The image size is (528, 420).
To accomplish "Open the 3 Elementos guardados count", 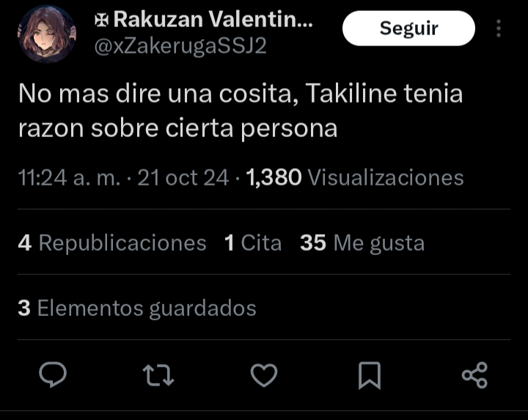I will tap(137, 308).
